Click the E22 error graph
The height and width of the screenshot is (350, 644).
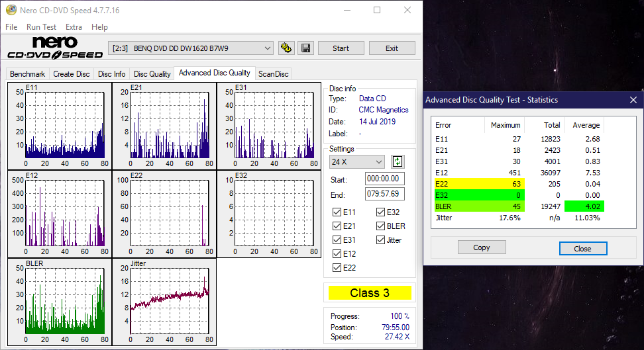click(164, 214)
